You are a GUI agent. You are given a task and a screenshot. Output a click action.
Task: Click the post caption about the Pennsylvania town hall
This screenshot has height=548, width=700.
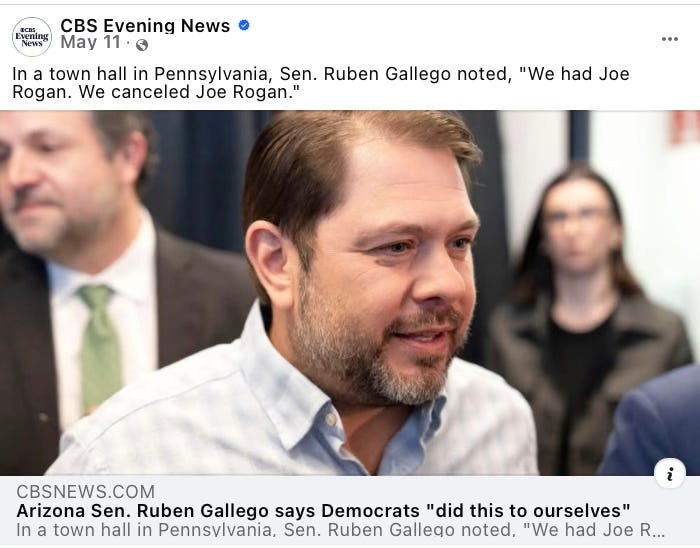[x=321, y=83]
